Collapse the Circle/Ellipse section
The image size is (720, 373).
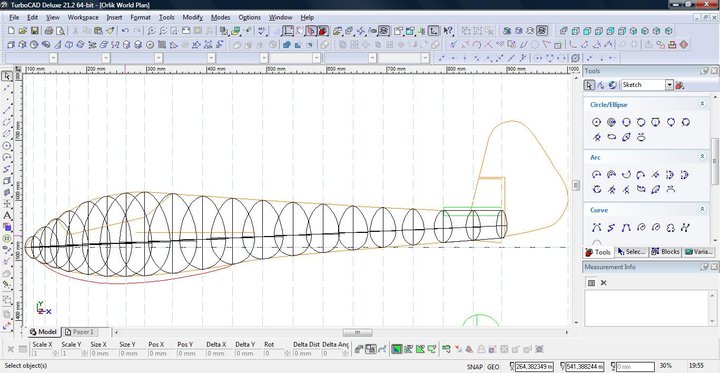coord(702,104)
